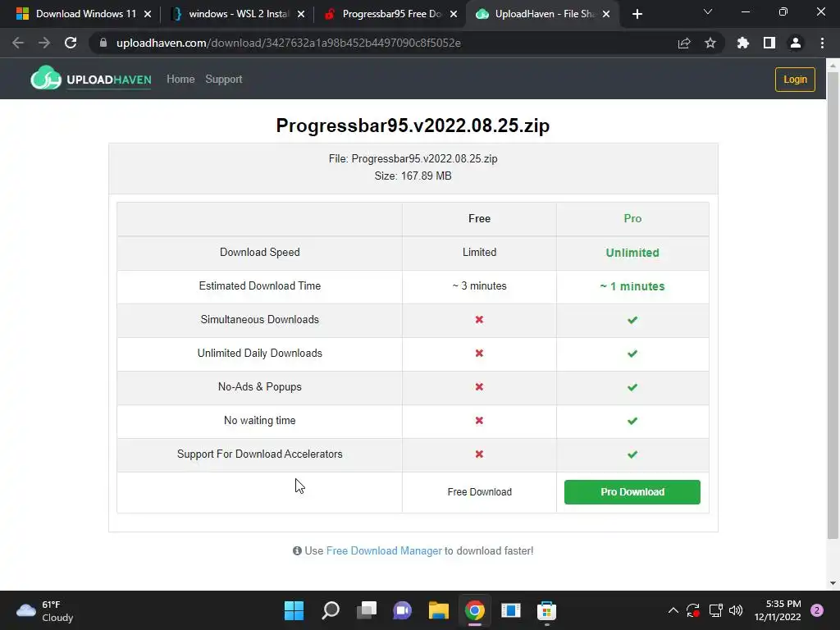Click the red X for Unlimited Daily Downloads
Screen dimensions: 840x630
tap(479, 353)
